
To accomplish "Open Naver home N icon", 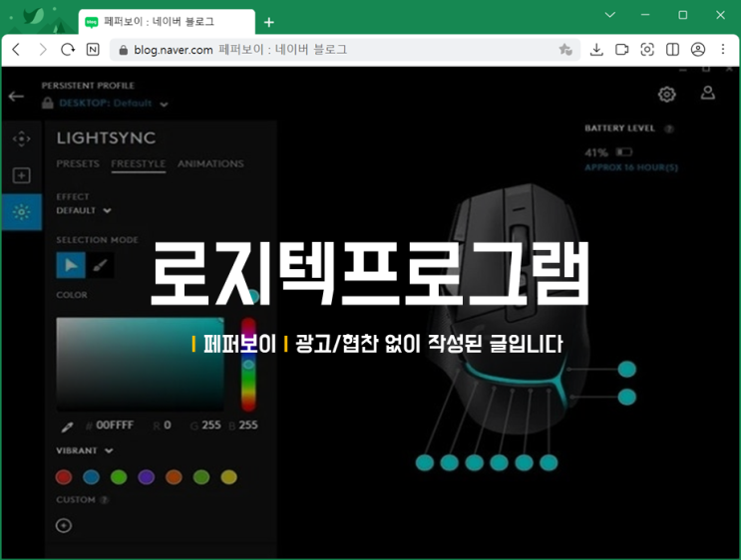I will tap(93, 50).
